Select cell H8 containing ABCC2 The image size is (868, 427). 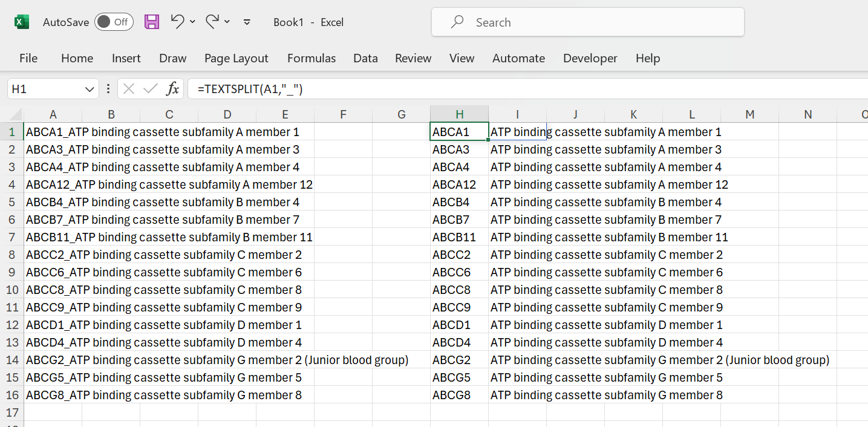click(x=458, y=255)
